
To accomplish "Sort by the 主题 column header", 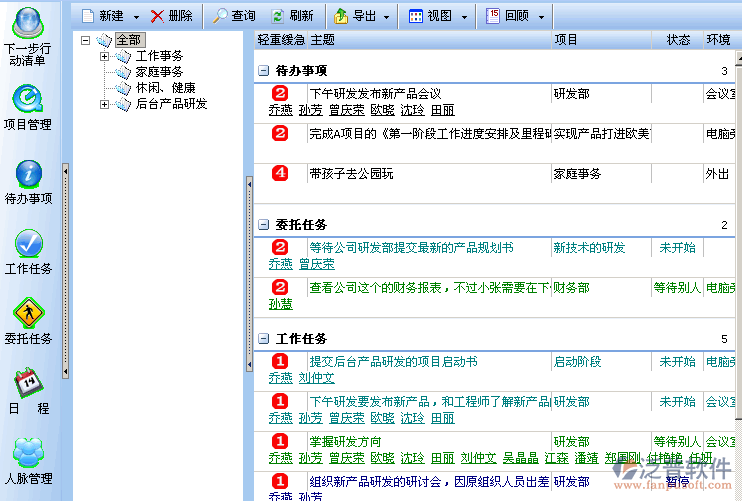I will [x=322, y=40].
